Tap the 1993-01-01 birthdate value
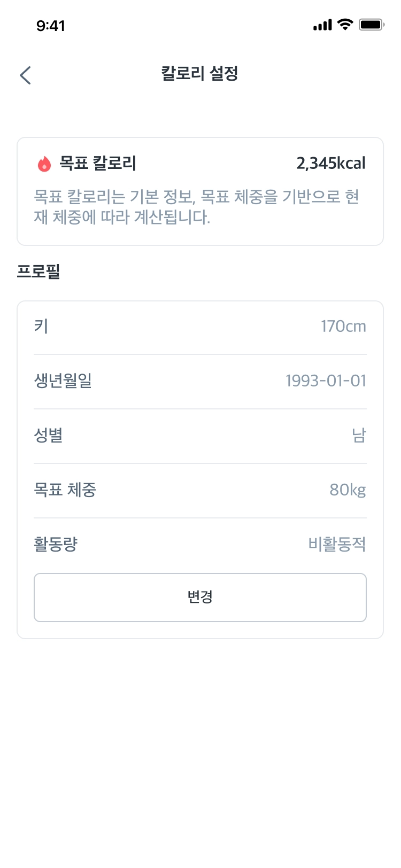The height and width of the screenshot is (868, 401). (326, 381)
